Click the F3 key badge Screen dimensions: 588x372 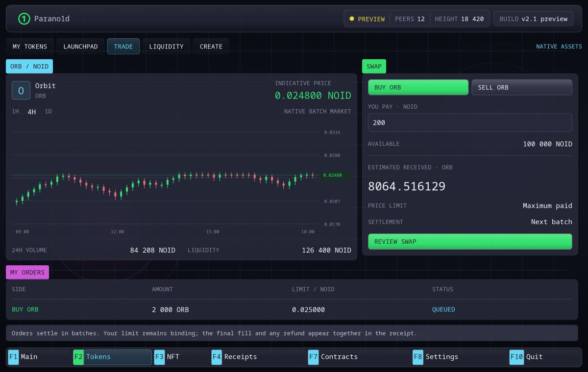[x=159, y=357]
